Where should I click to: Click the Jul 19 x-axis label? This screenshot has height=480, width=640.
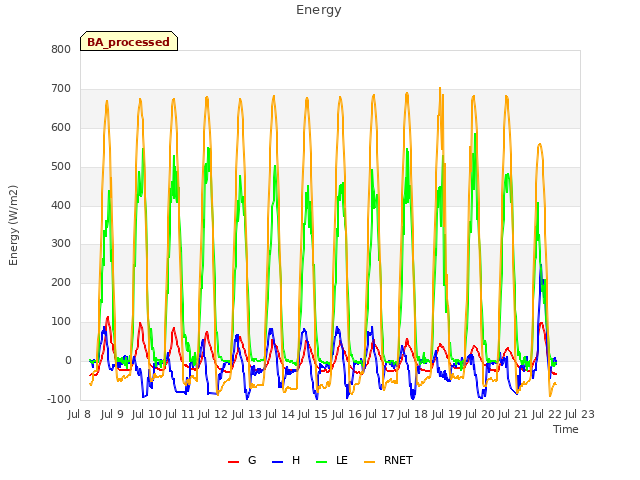point(446,414)
